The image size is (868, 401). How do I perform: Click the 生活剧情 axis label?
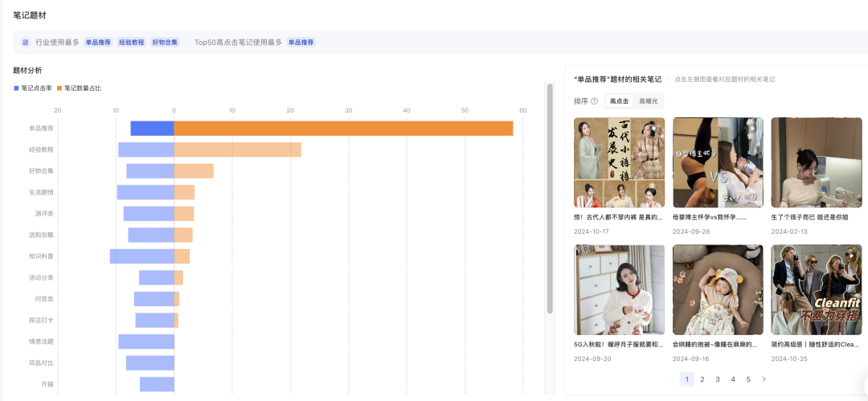pyautogui.click(x=41, y=192)
